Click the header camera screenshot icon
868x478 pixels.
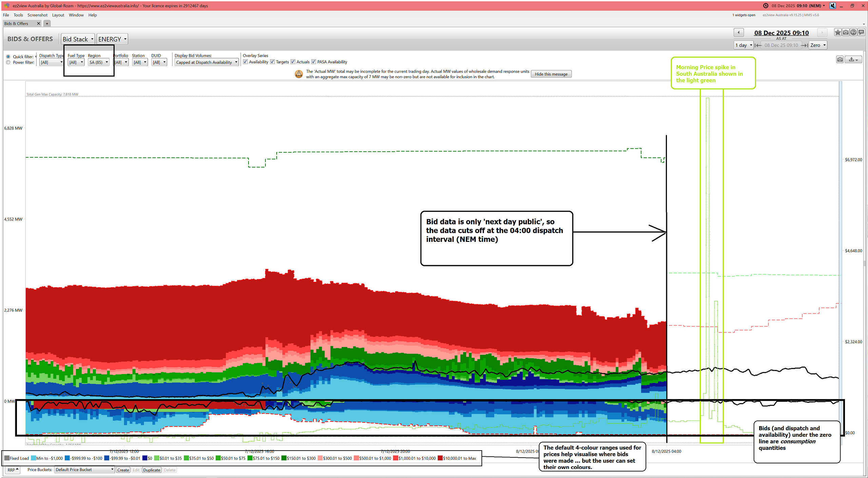point(846,32)
